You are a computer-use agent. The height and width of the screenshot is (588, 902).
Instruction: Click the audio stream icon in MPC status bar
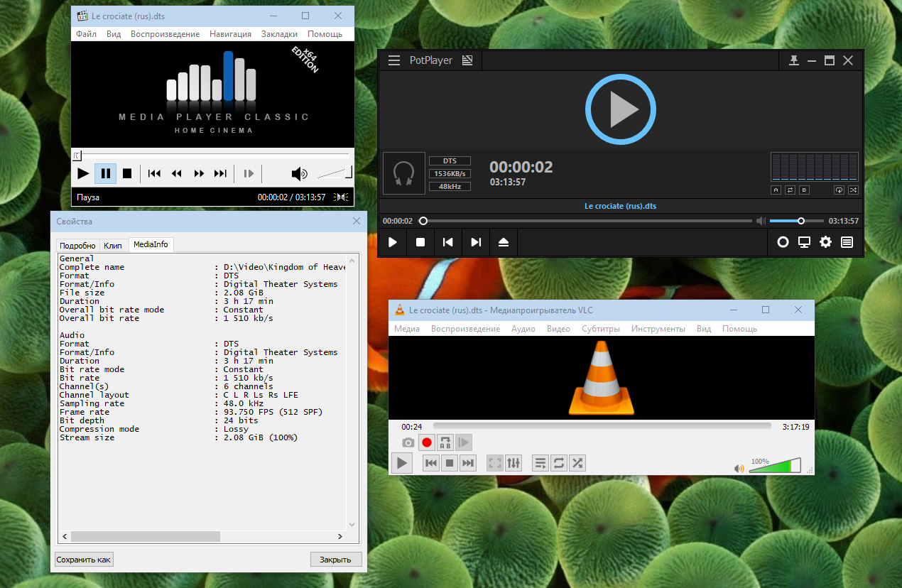click(x=342, y=197)
